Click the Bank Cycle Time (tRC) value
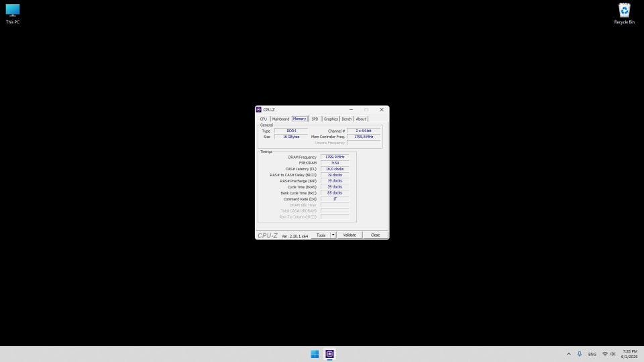The width and height of the screenshot is (644, 362). [x=335, y=192]
